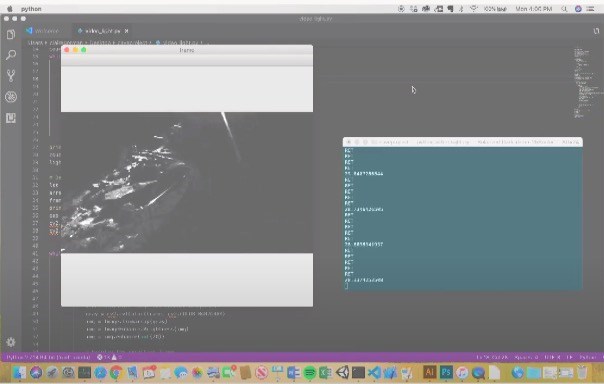Open Microsoft Excel in the dock
Image resolution: width=604 pixels, height=384 pixels.
325,372
